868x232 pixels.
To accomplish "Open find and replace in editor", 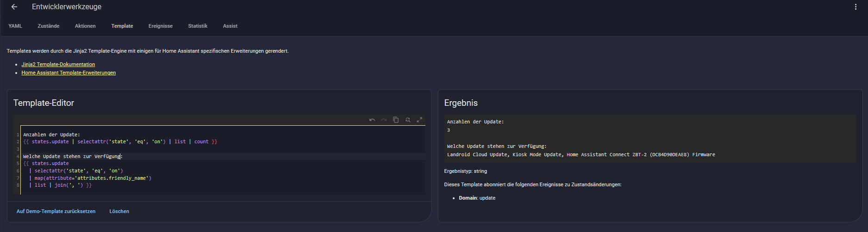I will (x=408, y=120).
